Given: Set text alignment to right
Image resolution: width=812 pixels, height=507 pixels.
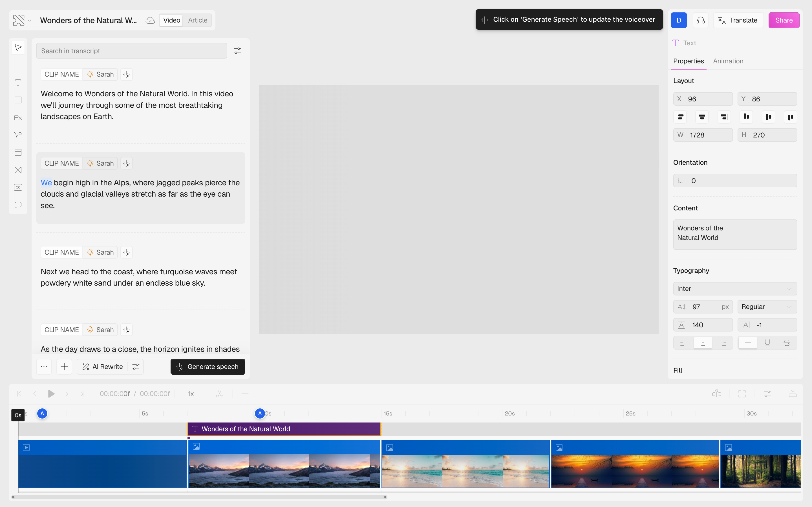Looking at the screenshot, I should coord(722,343).
